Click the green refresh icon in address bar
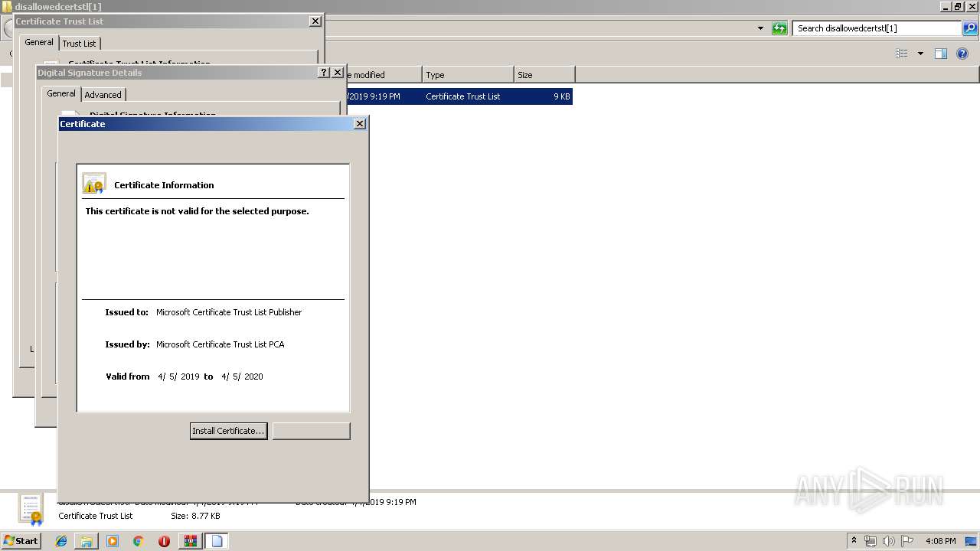Viewport: 980px width, 551px height. click(x=779, y=28)
